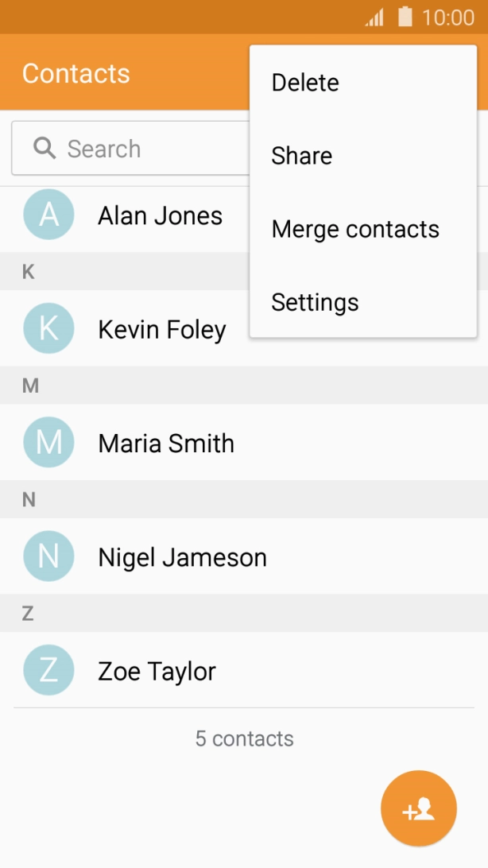Screen dimensions: 488x868
Task: Choose Merge contacts option
Action: tap(355, 228)
